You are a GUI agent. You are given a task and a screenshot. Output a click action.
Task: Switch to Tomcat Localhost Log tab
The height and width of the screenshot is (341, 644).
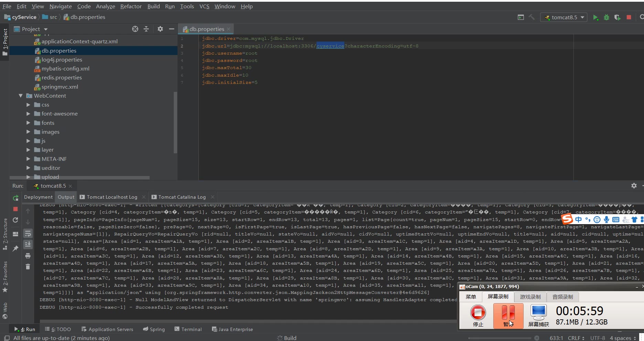tap(112, 197)
